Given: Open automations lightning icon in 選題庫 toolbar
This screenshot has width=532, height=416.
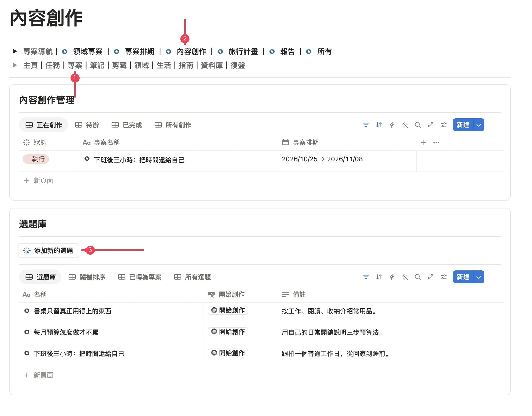Looking at the screenshot, I should pyautogui.click(x=392, y=277).
